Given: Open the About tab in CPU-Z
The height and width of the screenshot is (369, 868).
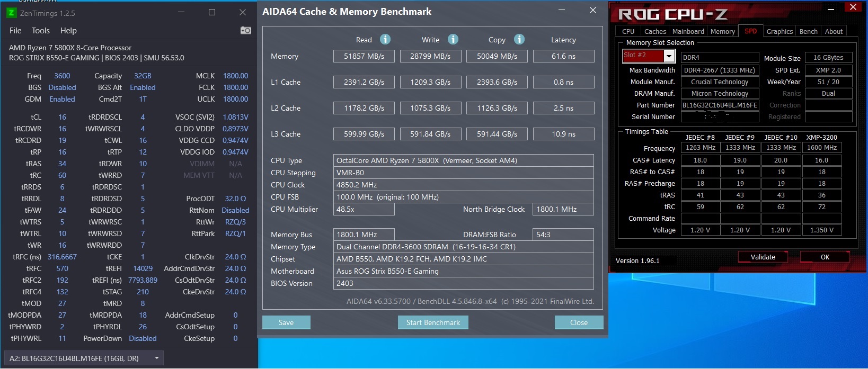Looking at the screenshot, I should (x=834, y=32).
